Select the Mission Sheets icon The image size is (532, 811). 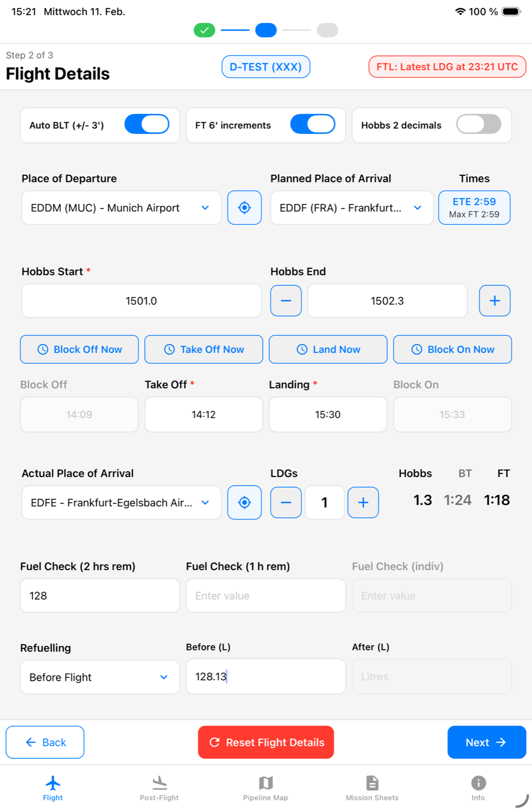pyautogui.click(x=371, y=783)
